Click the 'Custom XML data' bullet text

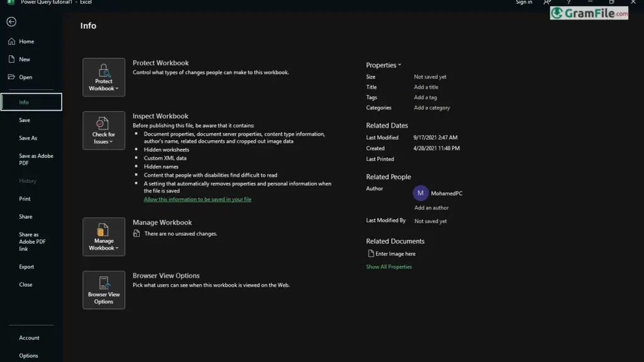(165, 158)
